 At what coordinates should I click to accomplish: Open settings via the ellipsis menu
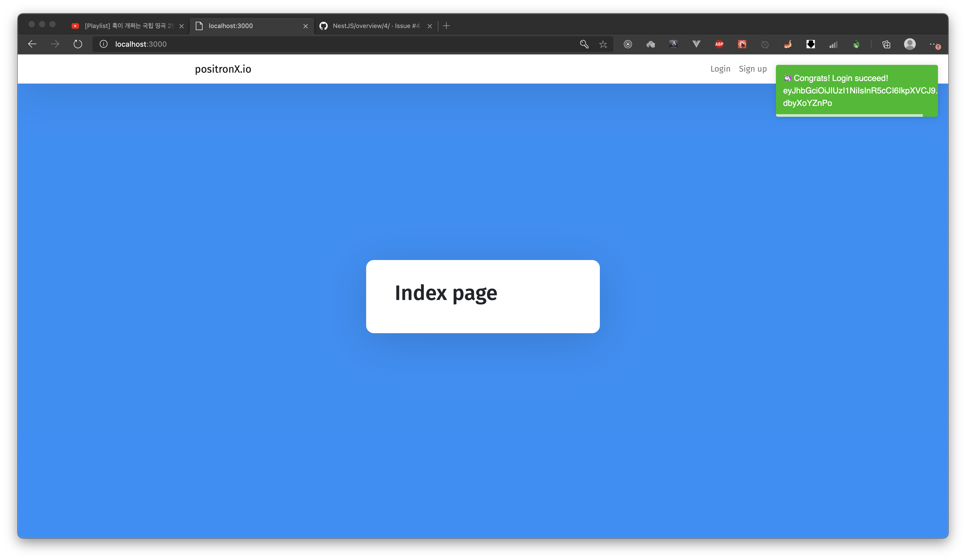(934, 44)
